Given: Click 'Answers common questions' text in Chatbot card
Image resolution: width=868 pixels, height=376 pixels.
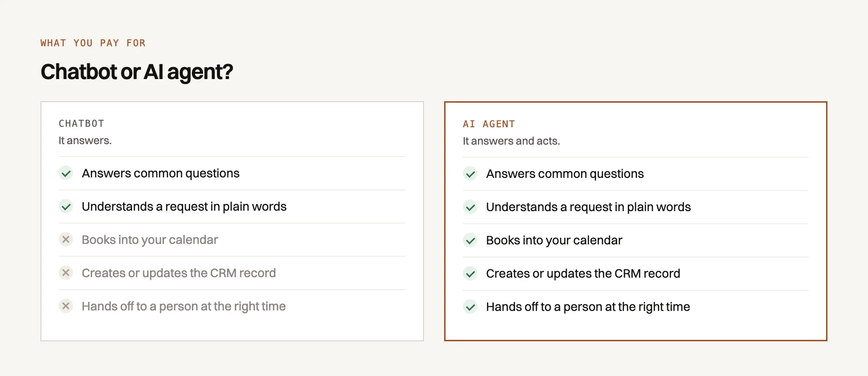Looking at the screenshot, I should tap(161, 173).
